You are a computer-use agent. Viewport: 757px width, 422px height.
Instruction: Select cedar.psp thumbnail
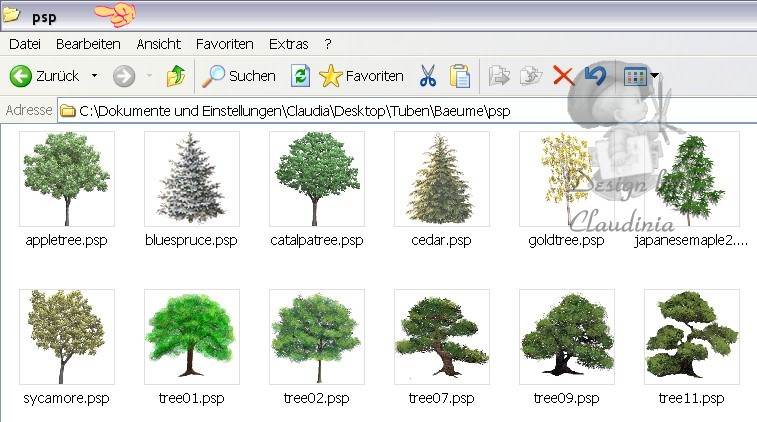click(442, 179)
